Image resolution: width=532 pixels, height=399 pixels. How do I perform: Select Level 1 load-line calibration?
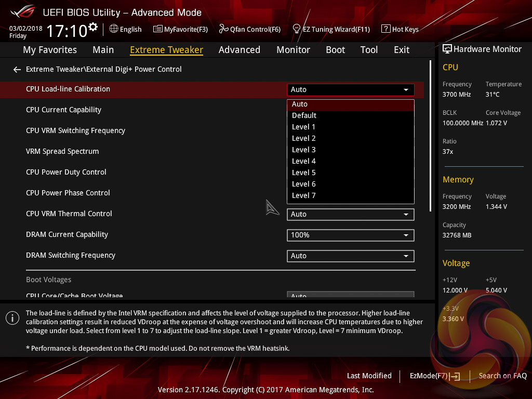click(x=351, y=127)
